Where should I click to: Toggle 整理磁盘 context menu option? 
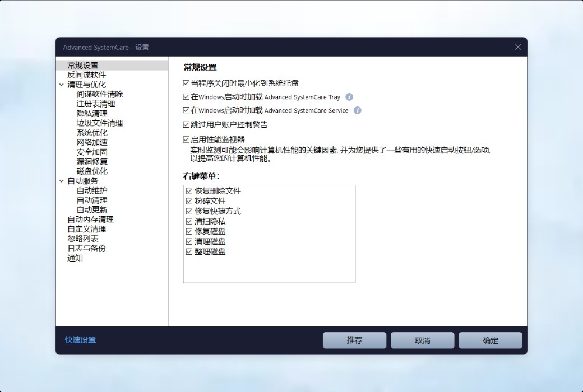click(x=189, y=251)
